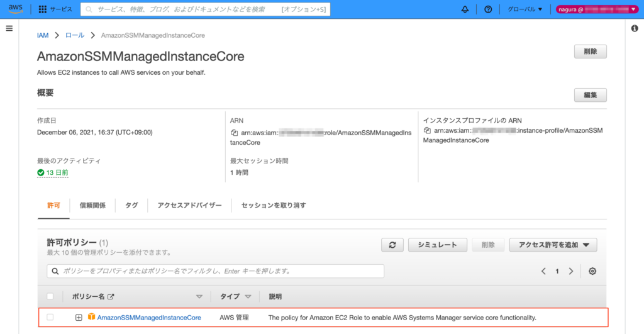Click the シミュレート button
Screen dimensions: 644x334
pyautogui.click(x=438, y=245)
